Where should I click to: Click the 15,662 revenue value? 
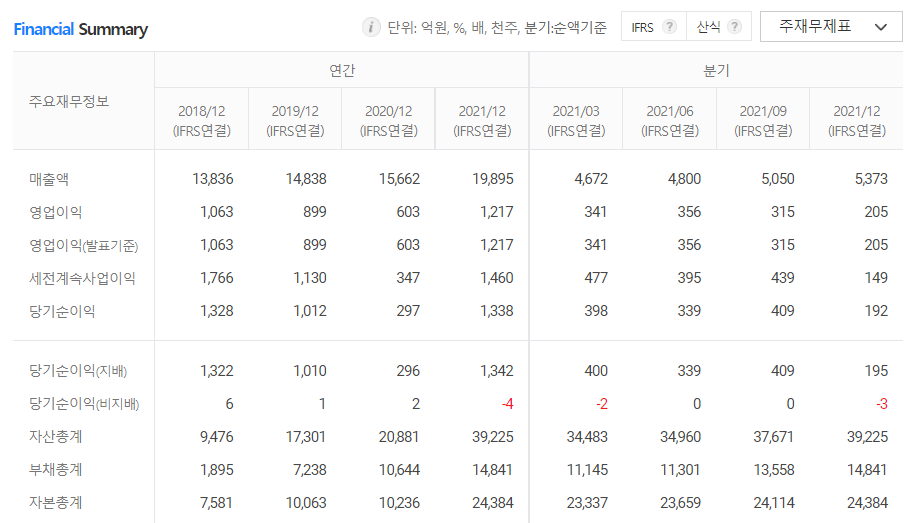point(399,179)
